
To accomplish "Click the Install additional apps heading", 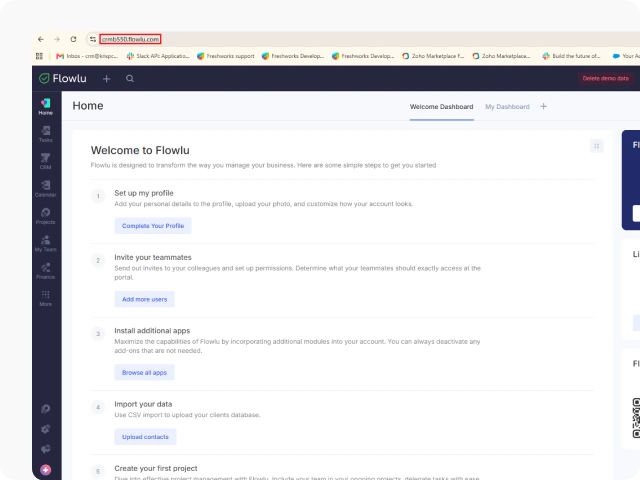I will tap(152, 331).
